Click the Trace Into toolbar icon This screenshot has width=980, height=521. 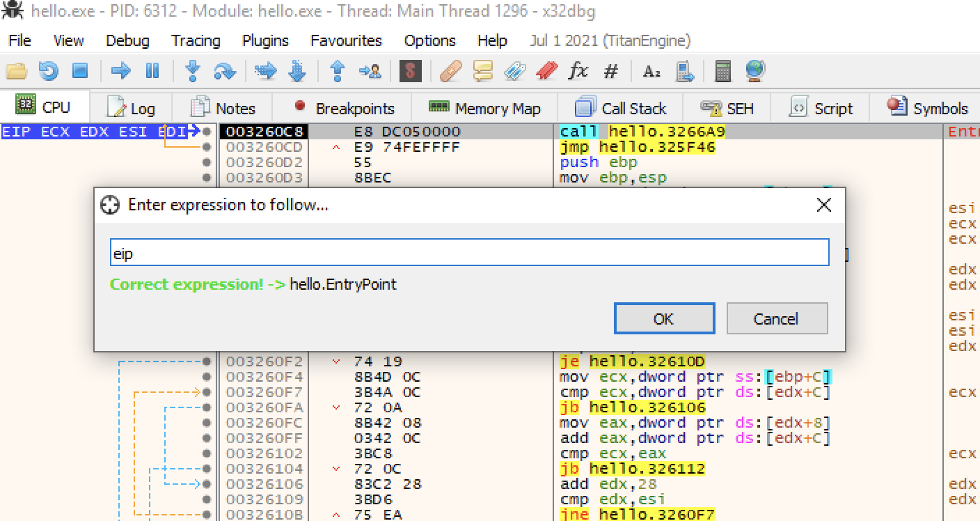(x=265, y=70)
